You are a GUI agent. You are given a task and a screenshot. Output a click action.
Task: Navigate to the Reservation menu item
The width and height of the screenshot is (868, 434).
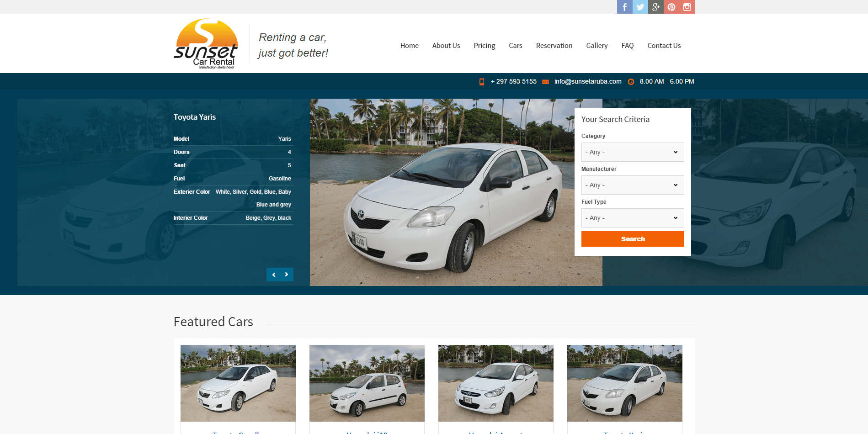point(554,45)
